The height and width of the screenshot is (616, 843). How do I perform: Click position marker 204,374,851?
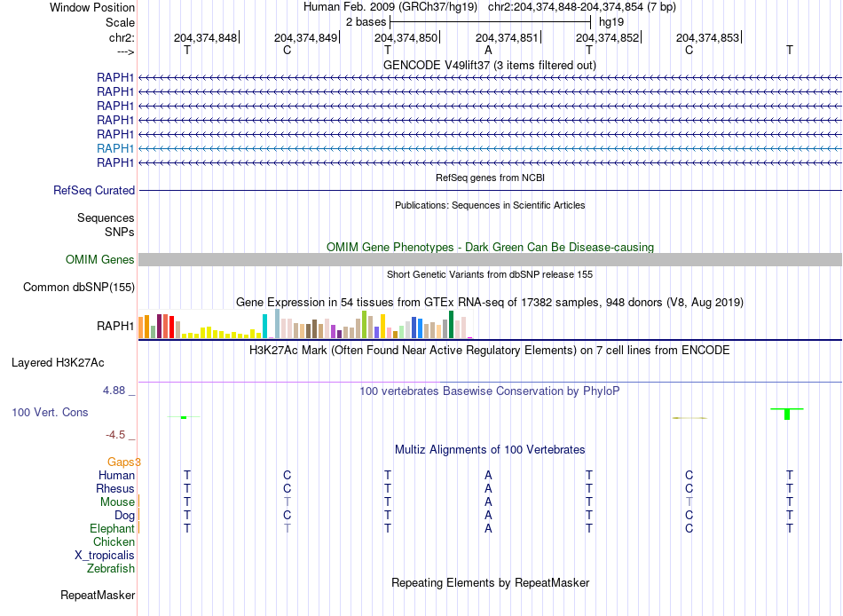[x=507, y=37]
